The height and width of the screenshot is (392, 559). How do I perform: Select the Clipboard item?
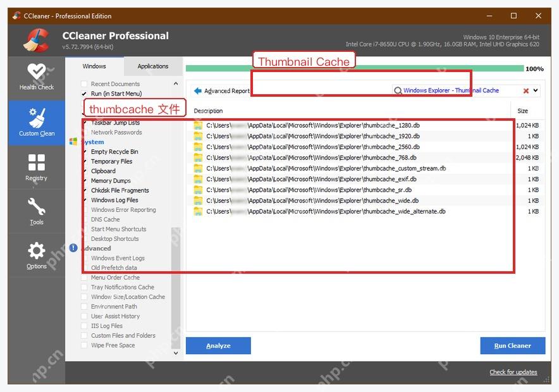point(103,171)
